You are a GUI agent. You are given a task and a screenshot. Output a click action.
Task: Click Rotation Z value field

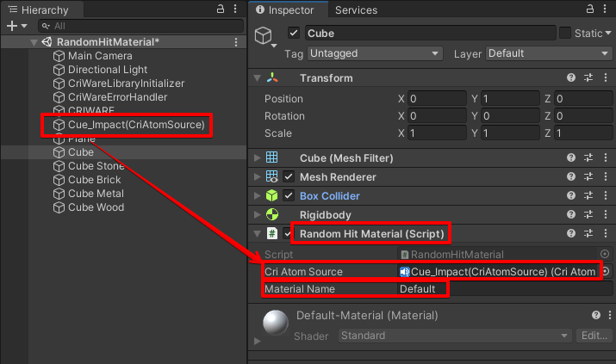[583, 116]
